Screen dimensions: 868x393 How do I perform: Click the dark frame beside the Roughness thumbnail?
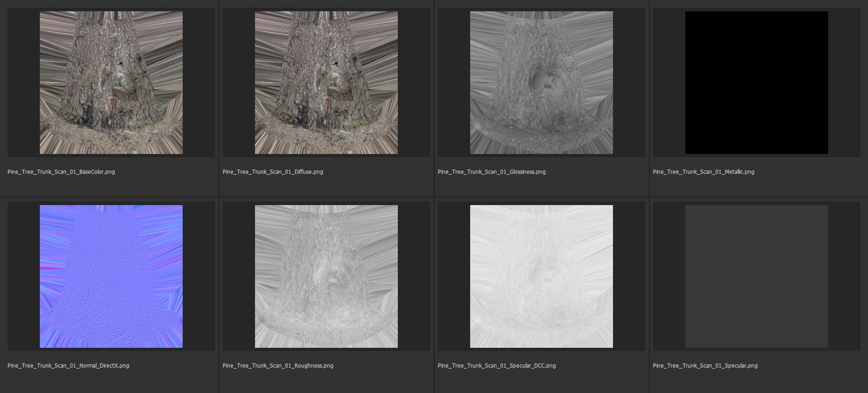tap(239, 276)
